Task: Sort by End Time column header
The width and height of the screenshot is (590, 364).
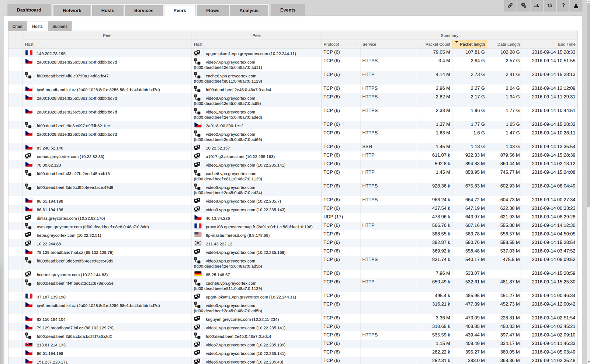Action: [549, 44]
